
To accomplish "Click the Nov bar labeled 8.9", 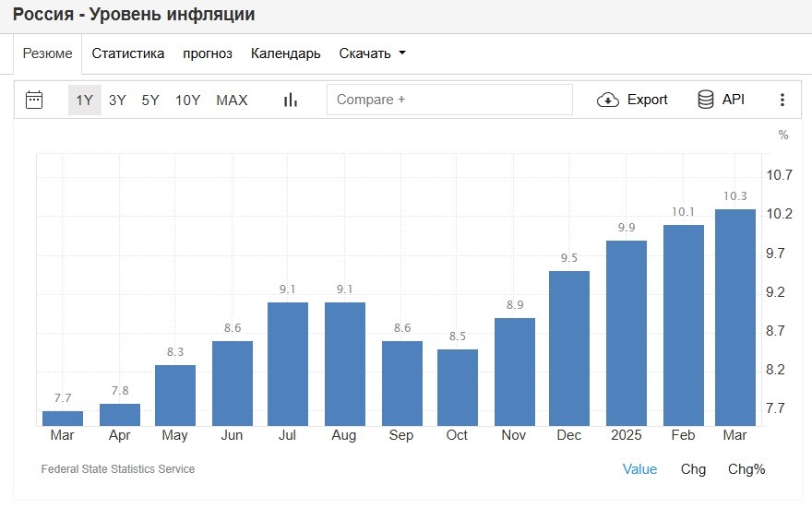I will click(515, 372).
